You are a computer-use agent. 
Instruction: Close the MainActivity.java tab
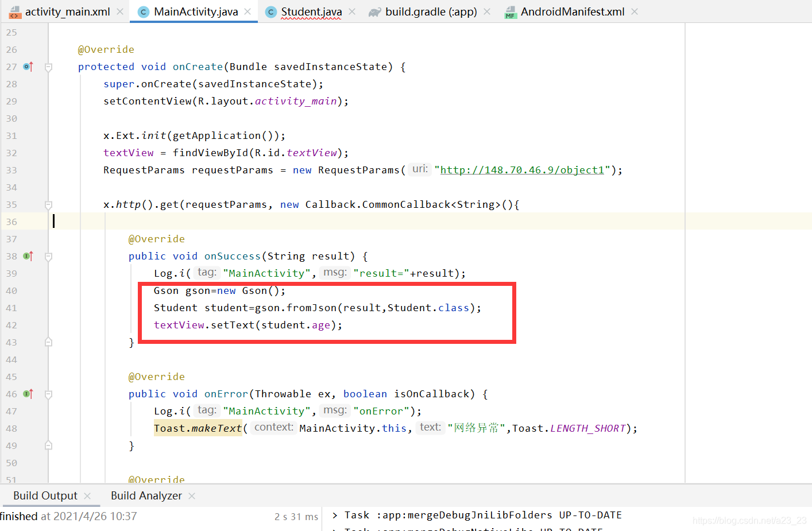coord(248,11)
